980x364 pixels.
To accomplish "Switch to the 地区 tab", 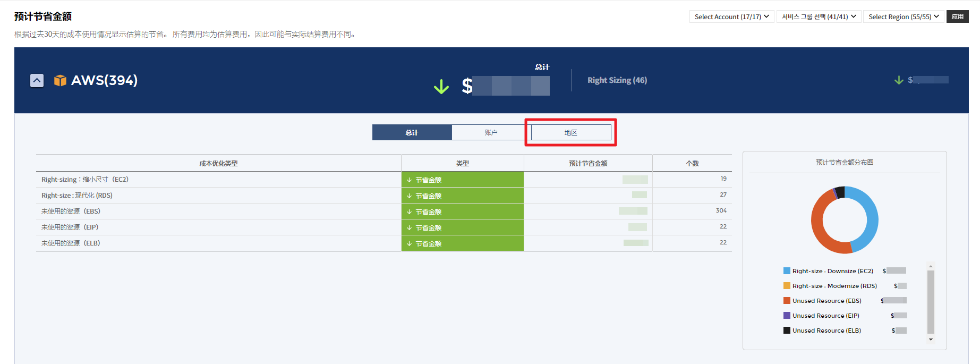I will [570, 132].
